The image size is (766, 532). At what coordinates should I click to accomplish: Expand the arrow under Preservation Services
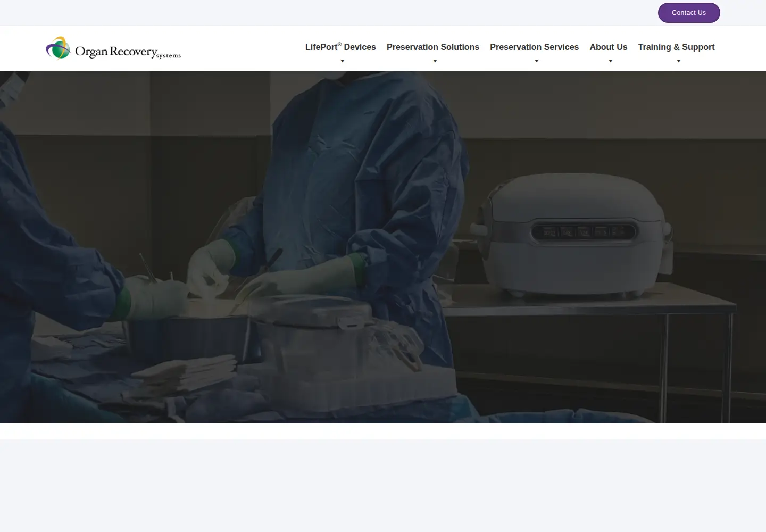(537, 61)
